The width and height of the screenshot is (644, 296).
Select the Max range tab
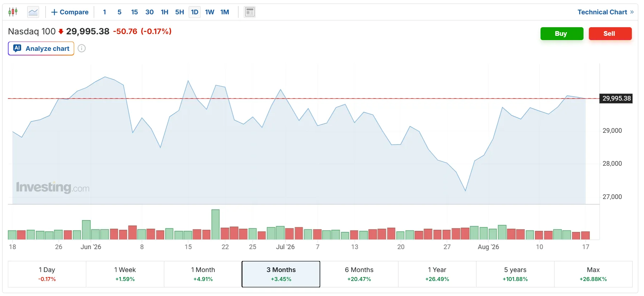point(593,274)
